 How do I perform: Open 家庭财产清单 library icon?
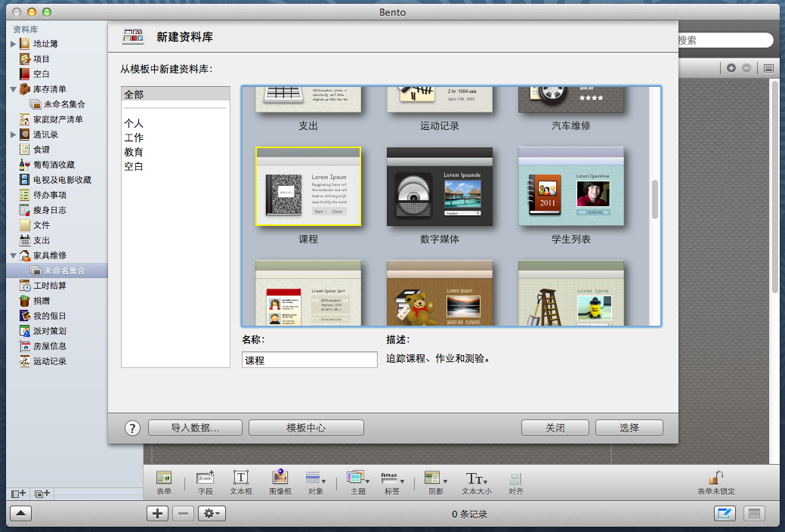[x=24, y=119]
